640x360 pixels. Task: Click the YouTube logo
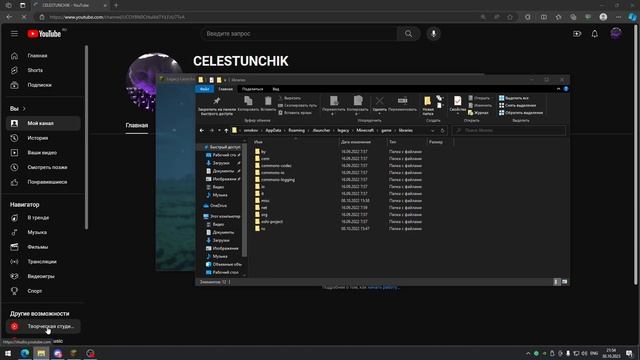[44, 34]
